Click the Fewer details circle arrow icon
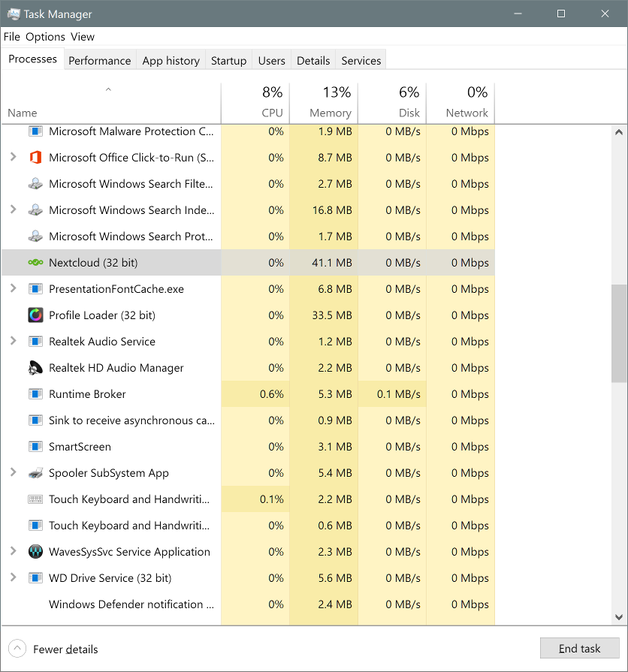628x672 pixels. click(x=17, y=649)
